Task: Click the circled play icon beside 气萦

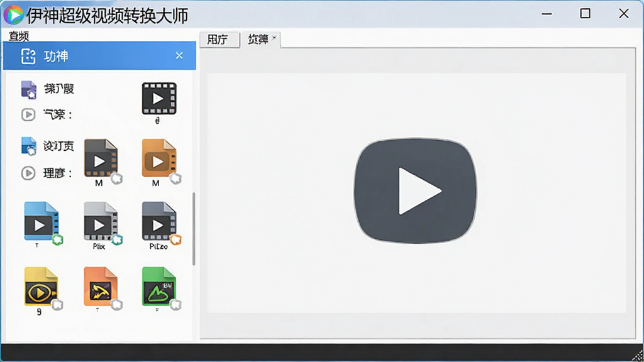Action: coord(28,114)
